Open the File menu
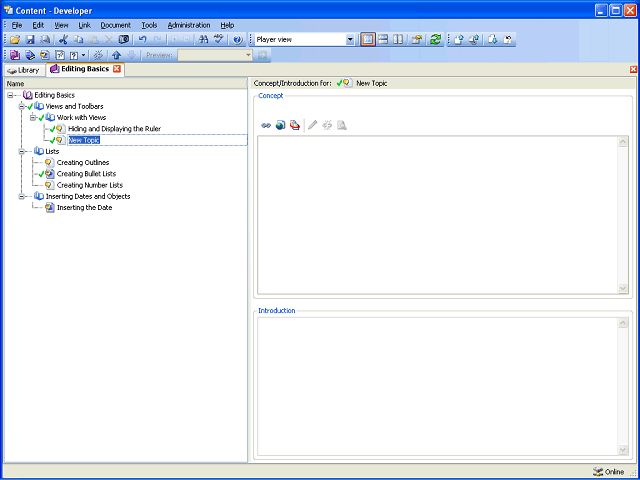The height and width of the screenshot is (480, 640). click(17, 25)
